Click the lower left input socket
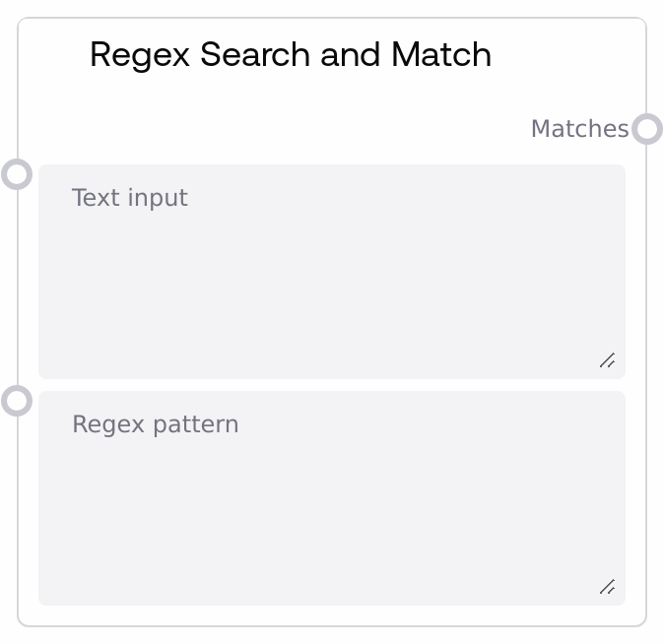This screenshot has width=664, height=644. [x=17, y=401]
